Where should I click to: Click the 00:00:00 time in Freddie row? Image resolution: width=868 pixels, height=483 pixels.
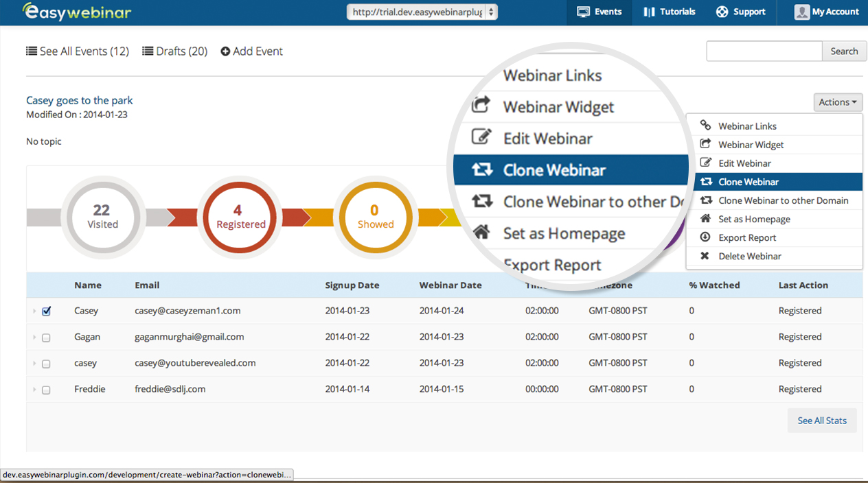click(542, 389)
